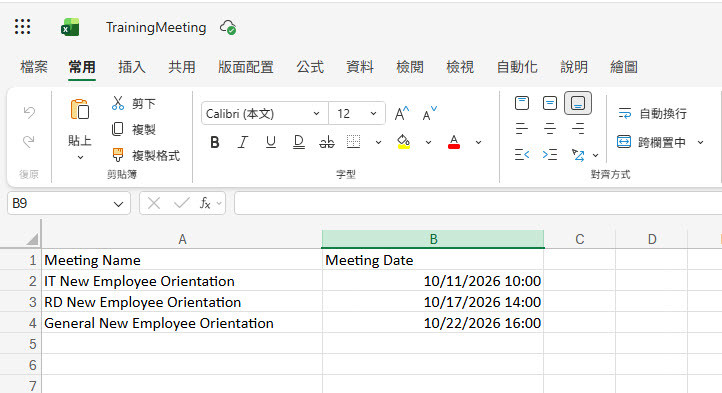Set middle vertical alignment
Screen dimensions: 722x393
(550, 103)
